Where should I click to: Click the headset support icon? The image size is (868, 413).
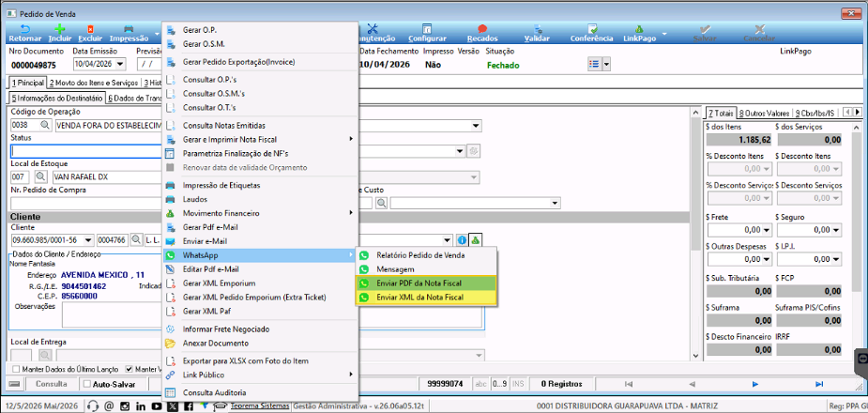pos(93,406)
